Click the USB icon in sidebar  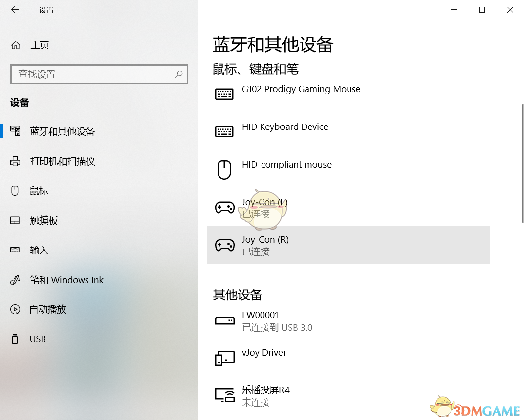(15, 338)
